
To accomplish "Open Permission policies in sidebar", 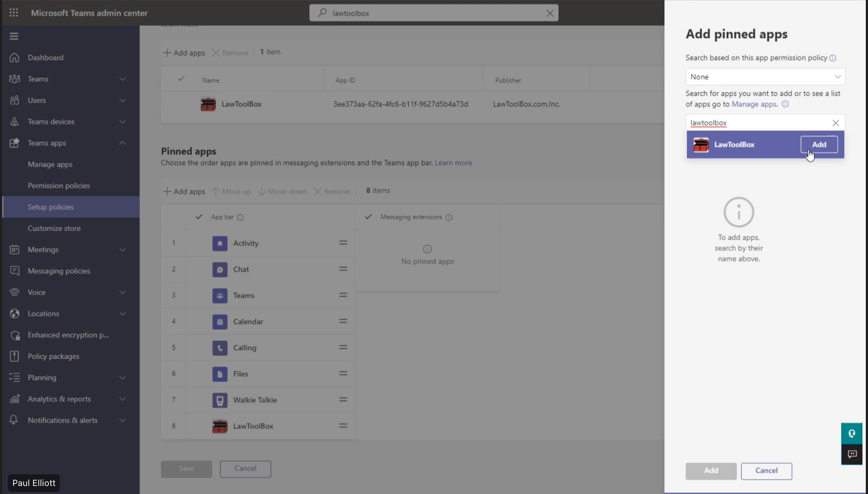I will coord(59,185).
